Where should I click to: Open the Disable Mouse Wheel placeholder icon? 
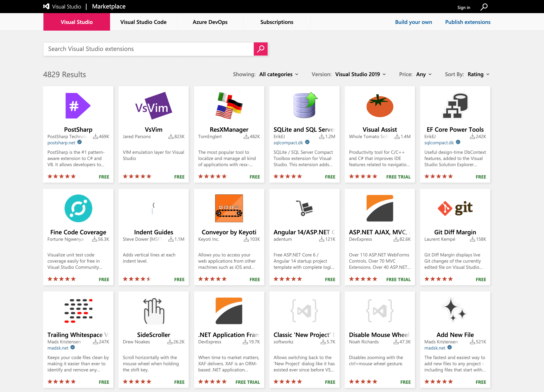coord(380,311)
